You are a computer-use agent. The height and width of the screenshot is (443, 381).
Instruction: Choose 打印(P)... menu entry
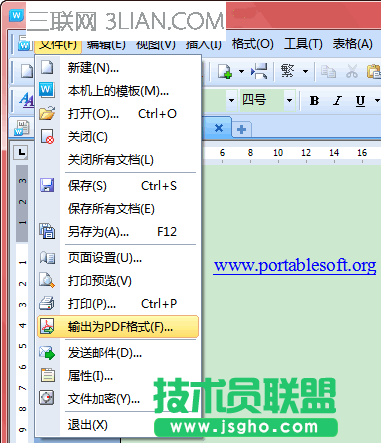tap(118, 304)
